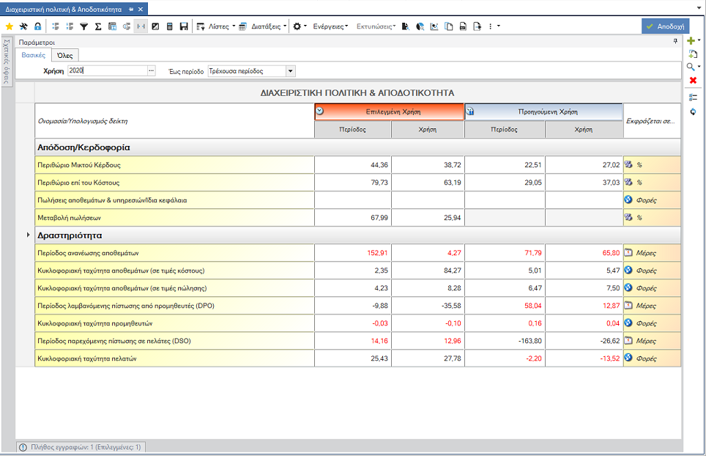Click the export page arrow icon
Image resolution: width=706 pixels, height=456 pixels.
(x=477, y=27)
